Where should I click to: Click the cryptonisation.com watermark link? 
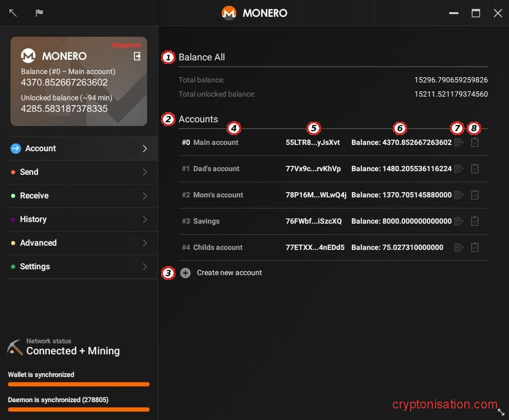pyautogui.click(x=444, y=404)
